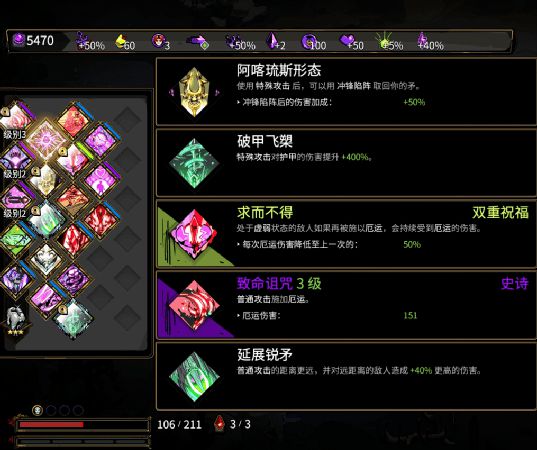Image resolution: width=537 pixels, height=450 pixels.
Task: Click the red bloodstone ammo counter icon
Action: [x=219, y=424]
